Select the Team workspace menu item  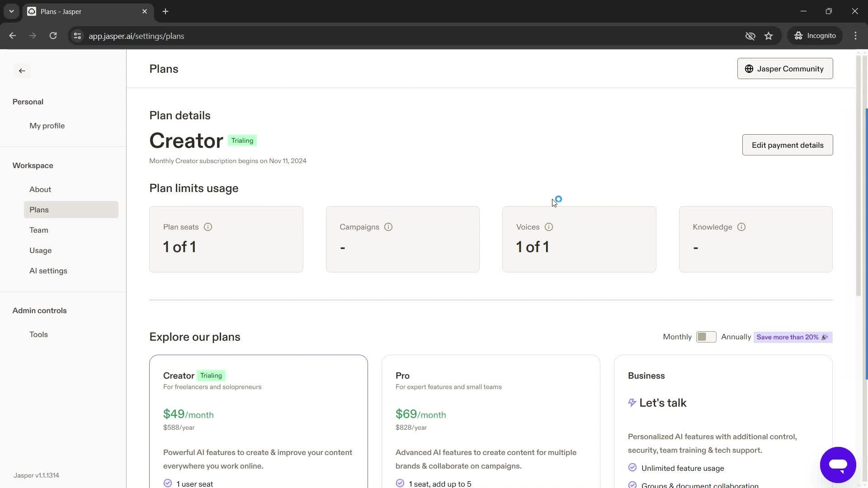tap(38, 230)
